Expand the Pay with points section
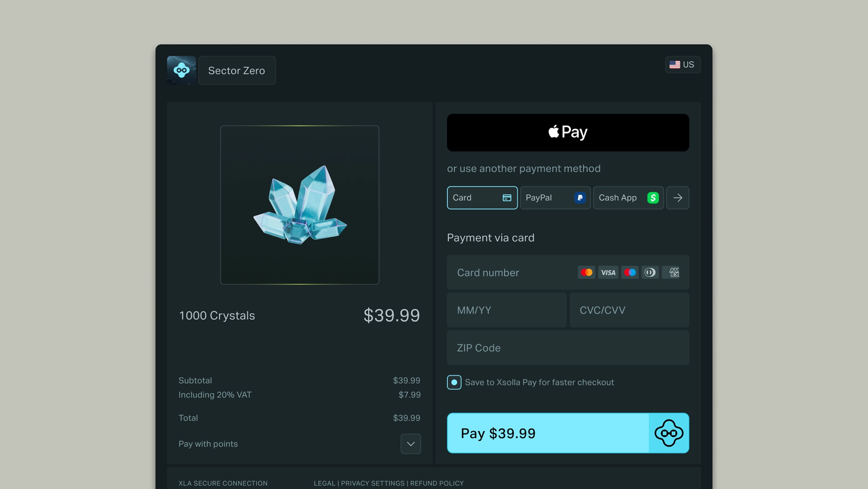The image size is (868, 489). [x=410, y=444]
